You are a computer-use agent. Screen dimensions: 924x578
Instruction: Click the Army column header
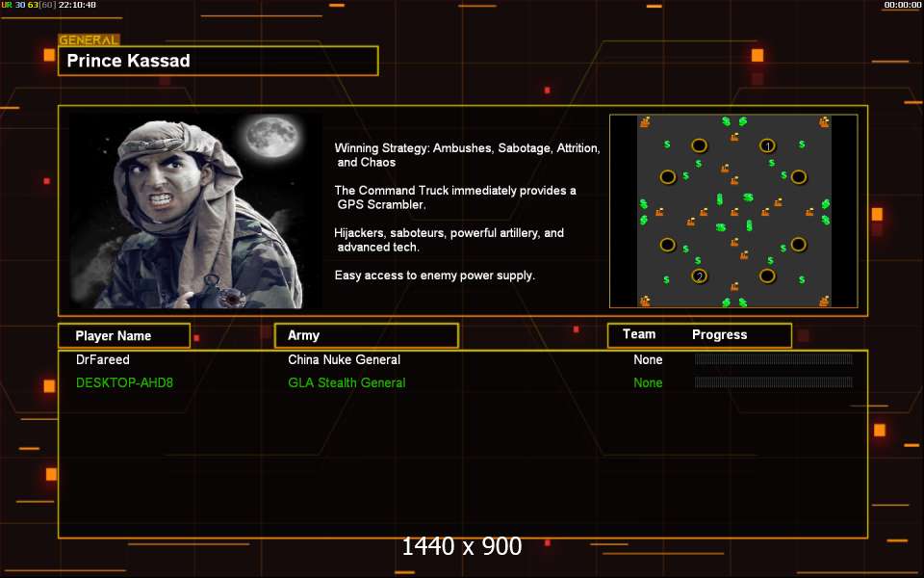[366, 335]
